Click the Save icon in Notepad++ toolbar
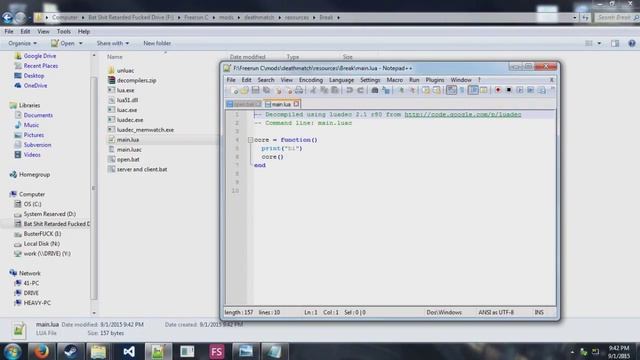640x360 pixels. pos(256,90)
